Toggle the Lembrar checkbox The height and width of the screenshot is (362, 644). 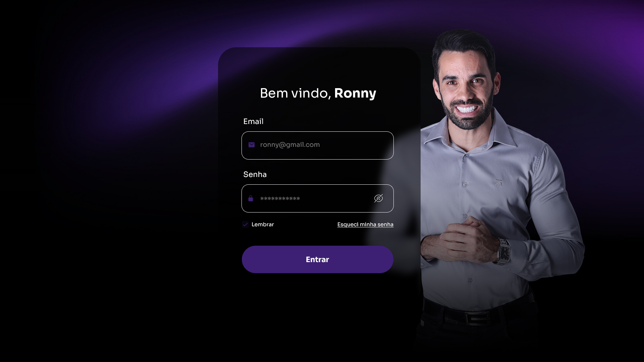point(245,225)
